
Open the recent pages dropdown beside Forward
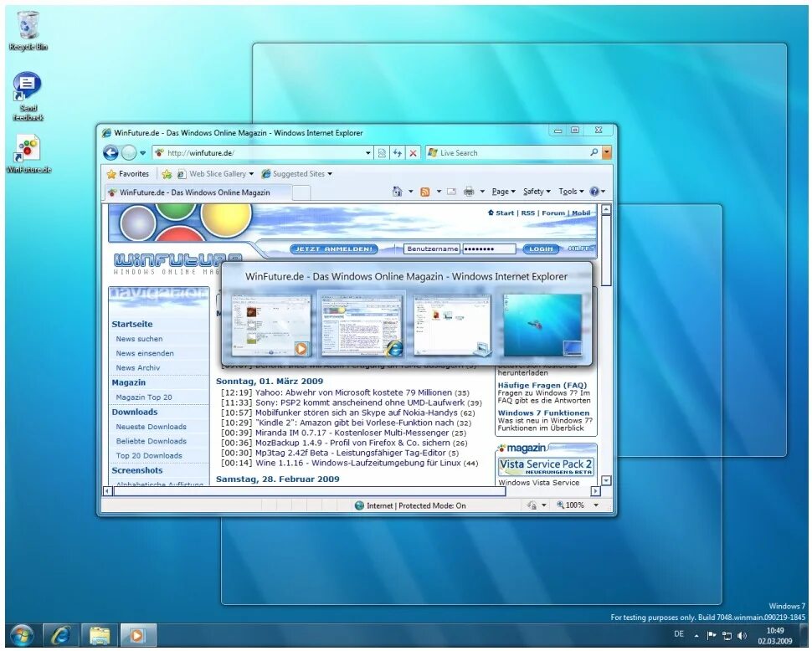(x=142, y=153)
